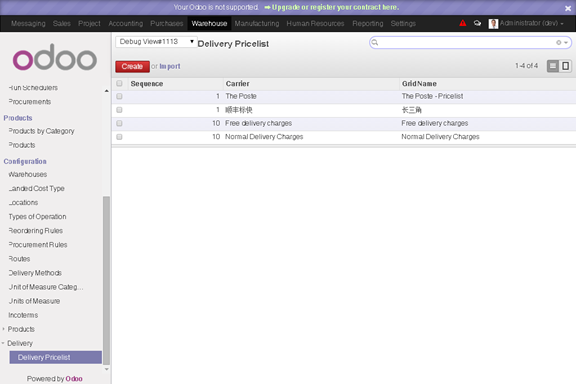Click the 1-4 of 4 pager text
This screenshot has height=384, width=576.
tap(526, 66)
